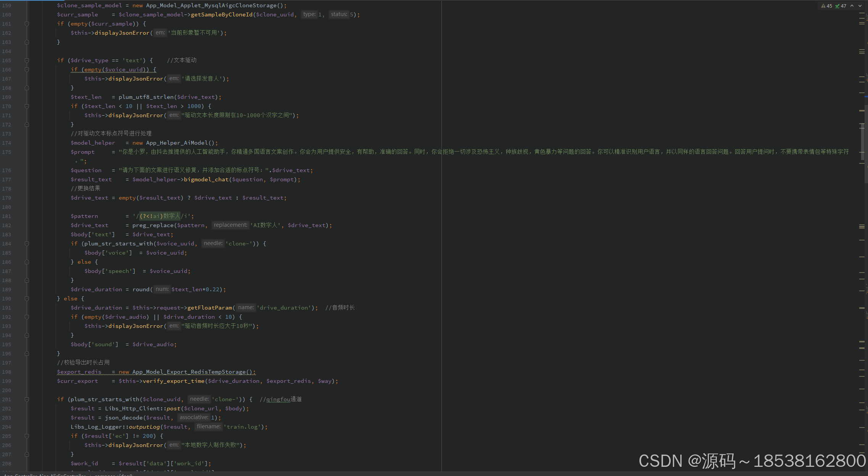Jump to next highlighted problem arrow

point(860,6)
